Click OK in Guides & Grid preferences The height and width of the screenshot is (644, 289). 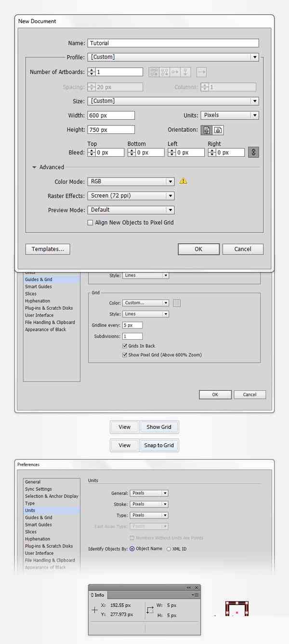[x=215, y=395]
